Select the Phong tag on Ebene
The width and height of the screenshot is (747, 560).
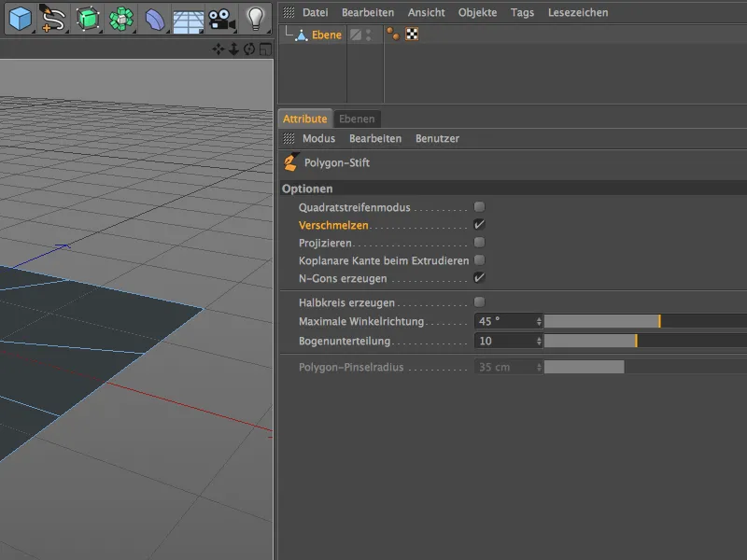coord(393,34)
